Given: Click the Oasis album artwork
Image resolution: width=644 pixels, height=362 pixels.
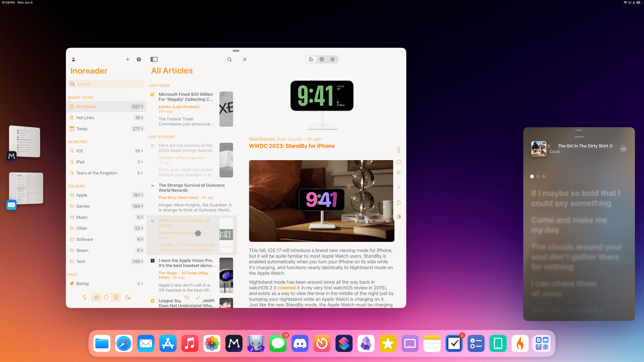Looking at the screenshot, I should click(x=539, y=149).
